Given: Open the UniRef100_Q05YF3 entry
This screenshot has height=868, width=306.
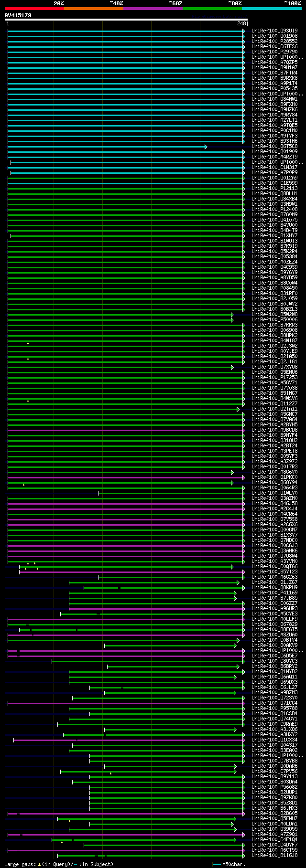Looking at the screenshot, I should pos(274,456).
